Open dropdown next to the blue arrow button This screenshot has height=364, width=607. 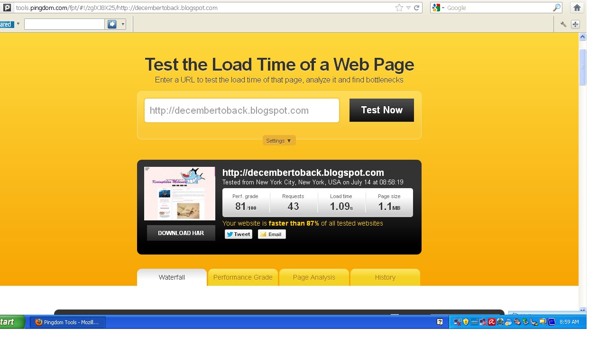[123, 24]
